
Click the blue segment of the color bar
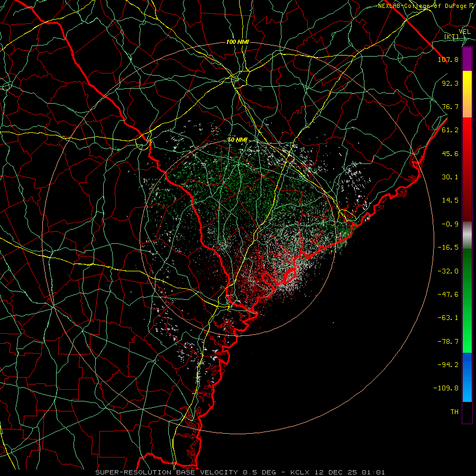click(467, 377)
